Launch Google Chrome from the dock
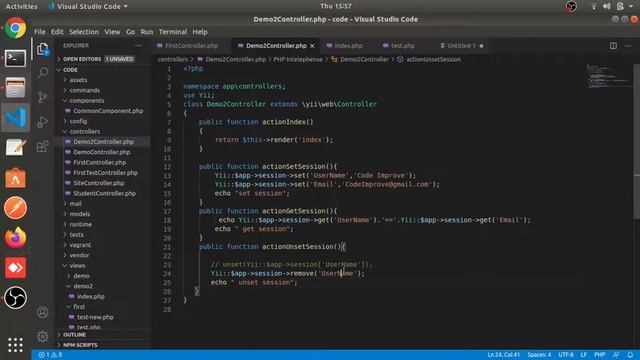The height and width of the screenshot is (360, 640). pos(16,28)
